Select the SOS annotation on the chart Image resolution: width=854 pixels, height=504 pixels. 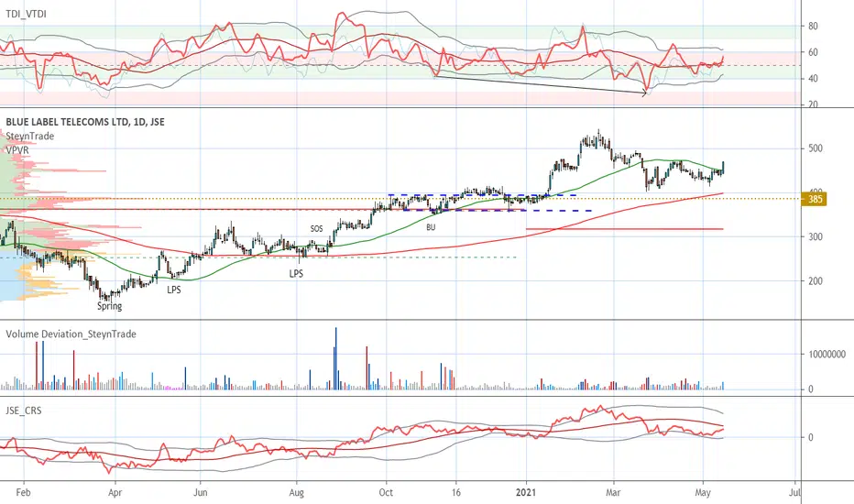316,229
